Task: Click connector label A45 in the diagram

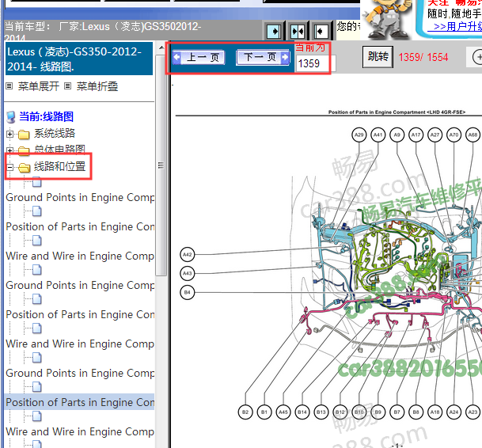Action: coord(283,412)
